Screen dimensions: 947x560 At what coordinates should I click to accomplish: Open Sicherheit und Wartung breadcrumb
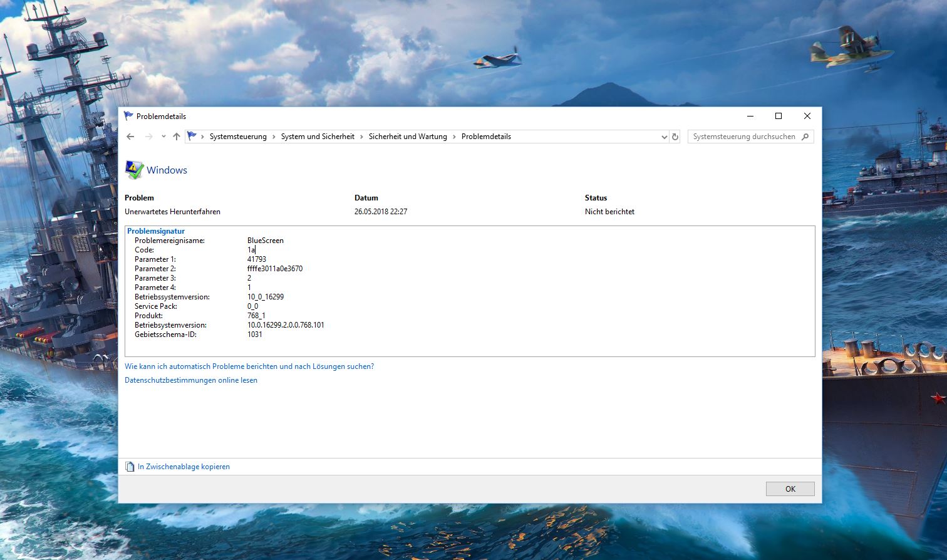(408, 137)
